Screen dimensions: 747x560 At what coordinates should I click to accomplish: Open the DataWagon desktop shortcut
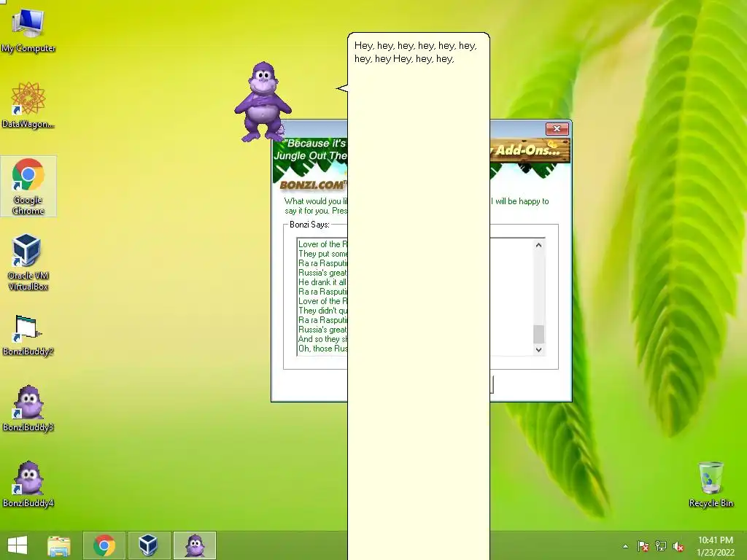coord(28,105)
